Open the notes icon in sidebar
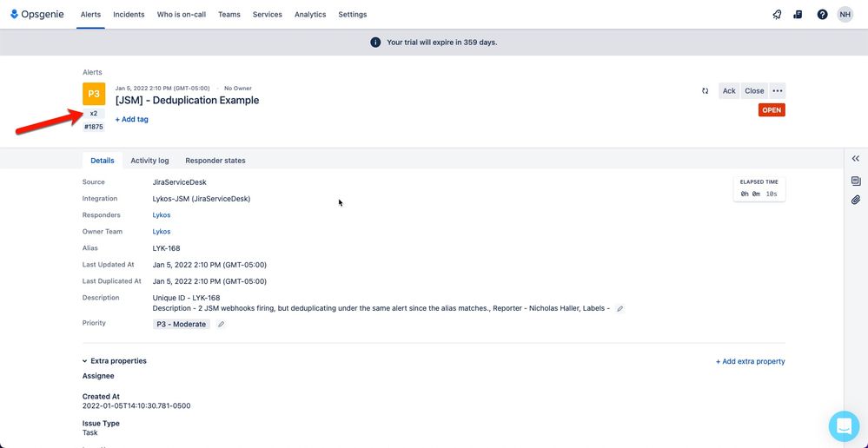Viewport: 868px width, 448px height. point(856,181)
